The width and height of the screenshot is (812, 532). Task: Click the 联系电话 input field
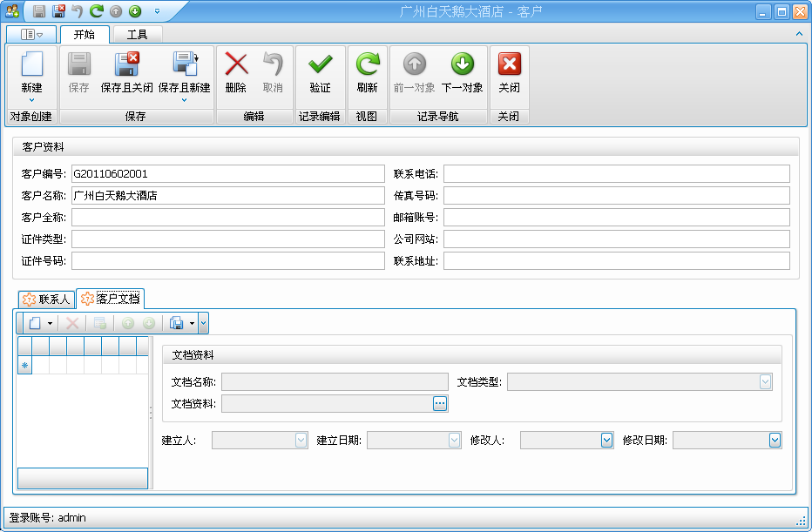(x=616, y=174)
